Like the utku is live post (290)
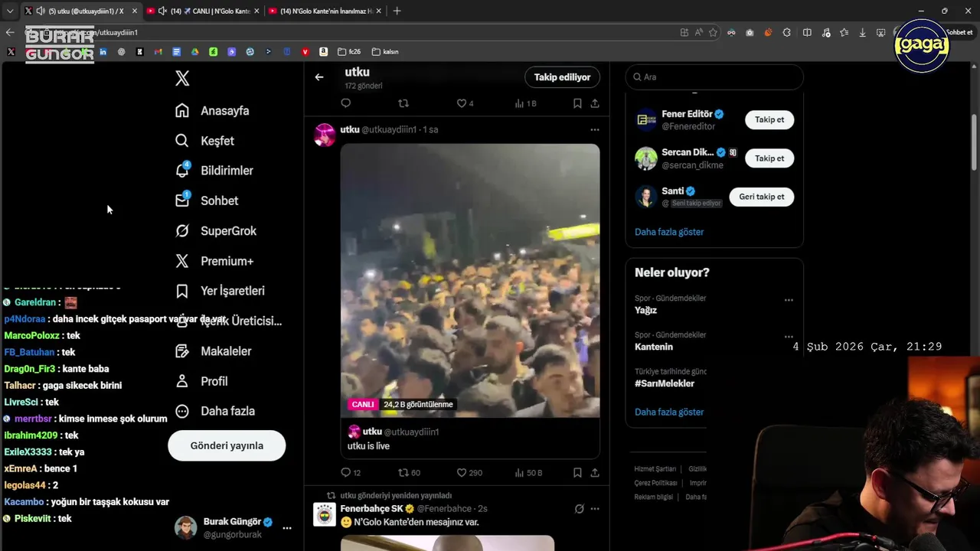 point(469,473)
